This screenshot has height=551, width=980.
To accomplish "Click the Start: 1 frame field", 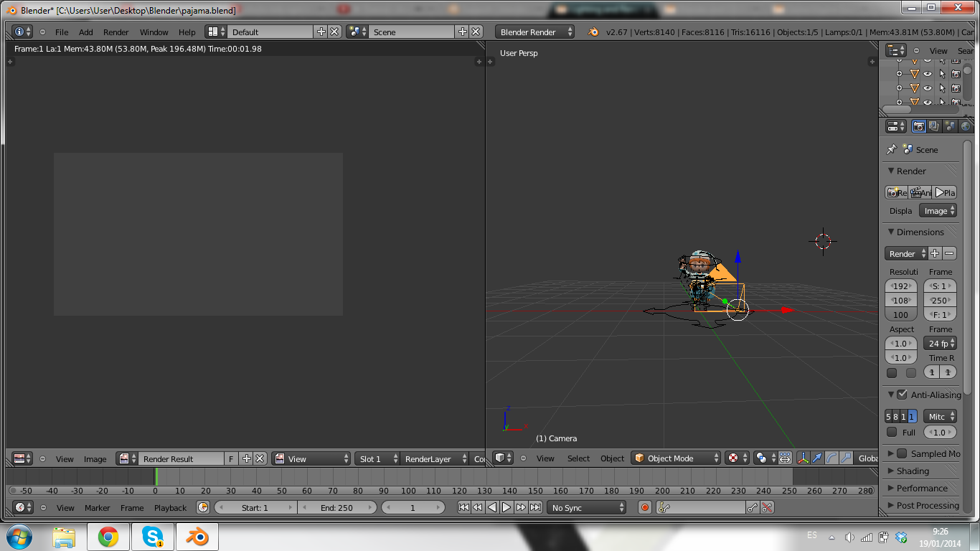I will tap(255, 507).
